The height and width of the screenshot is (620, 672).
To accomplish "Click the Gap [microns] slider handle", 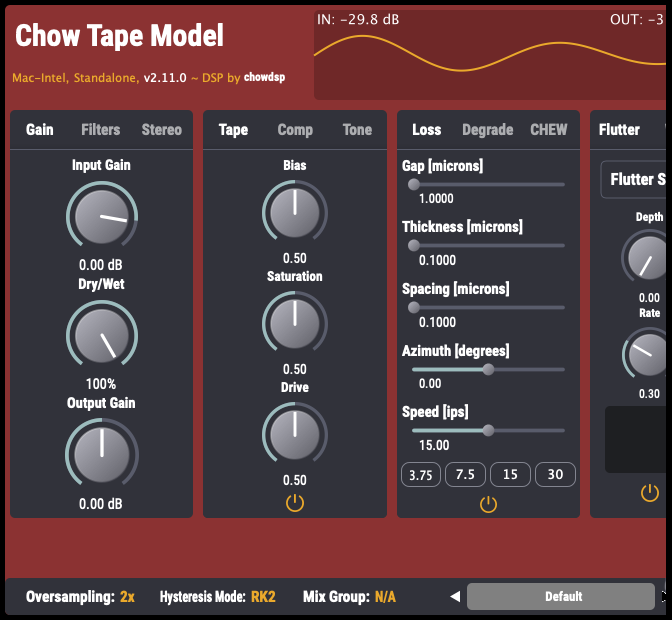I will pyautogui.click(x=414, y=184).
